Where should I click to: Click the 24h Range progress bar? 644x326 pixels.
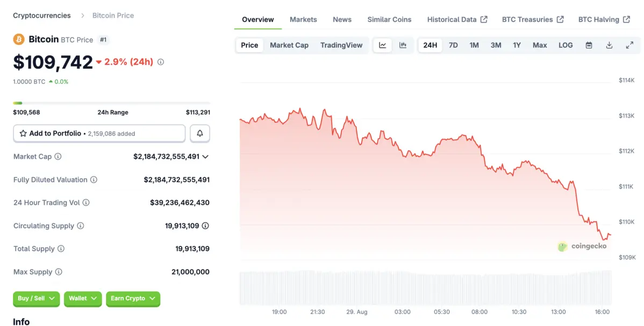click(111, 103)
